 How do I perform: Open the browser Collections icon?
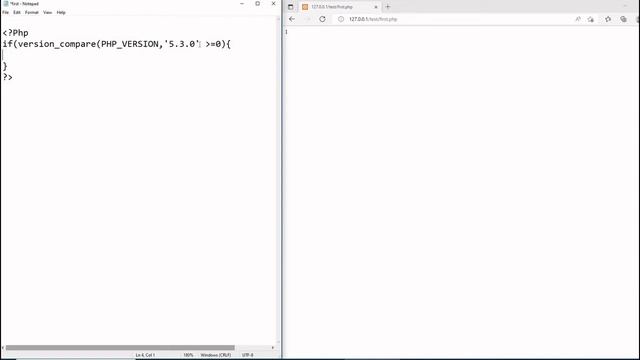pyautogui.click(x=623, y=19)
